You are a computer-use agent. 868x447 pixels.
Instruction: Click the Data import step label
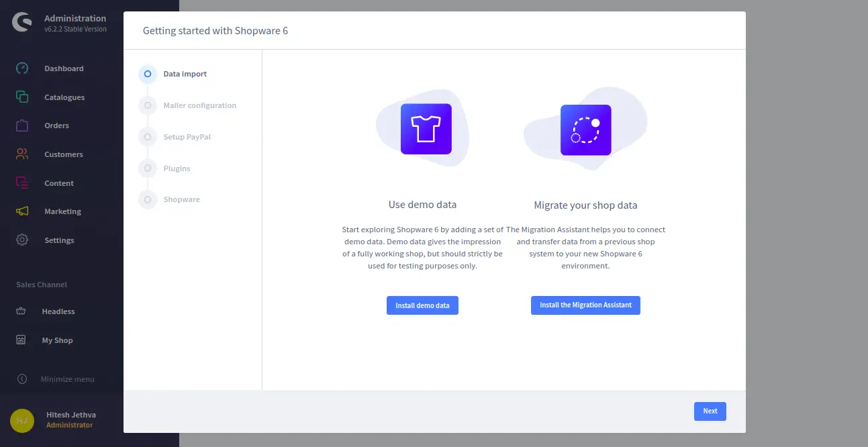pyautogui.click(x=185, y=74)
